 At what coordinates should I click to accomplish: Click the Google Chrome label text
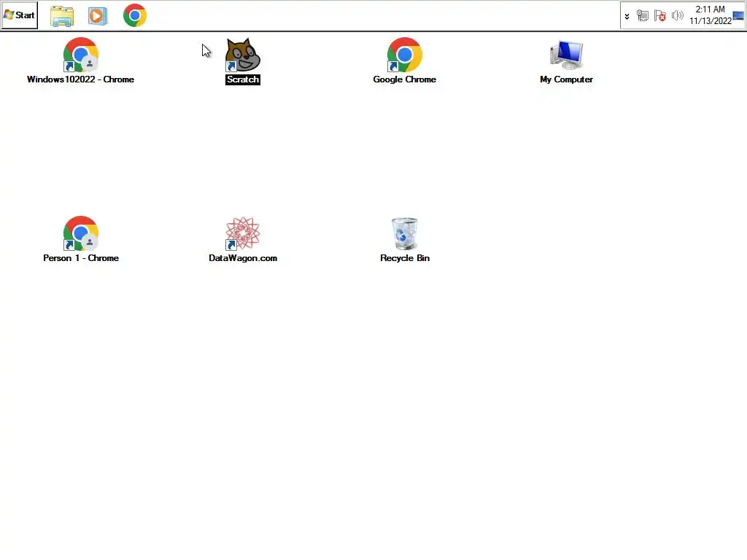(404, 79)
